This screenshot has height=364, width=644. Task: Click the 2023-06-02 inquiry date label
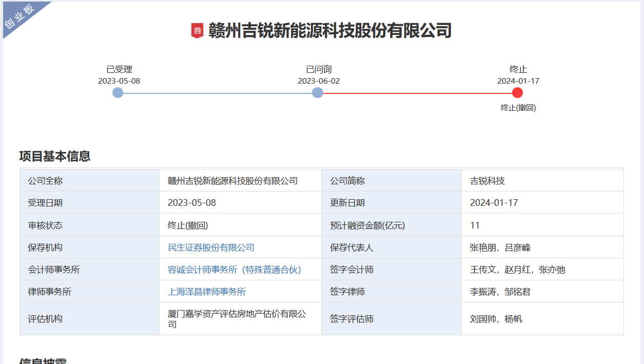coord(319,81)
